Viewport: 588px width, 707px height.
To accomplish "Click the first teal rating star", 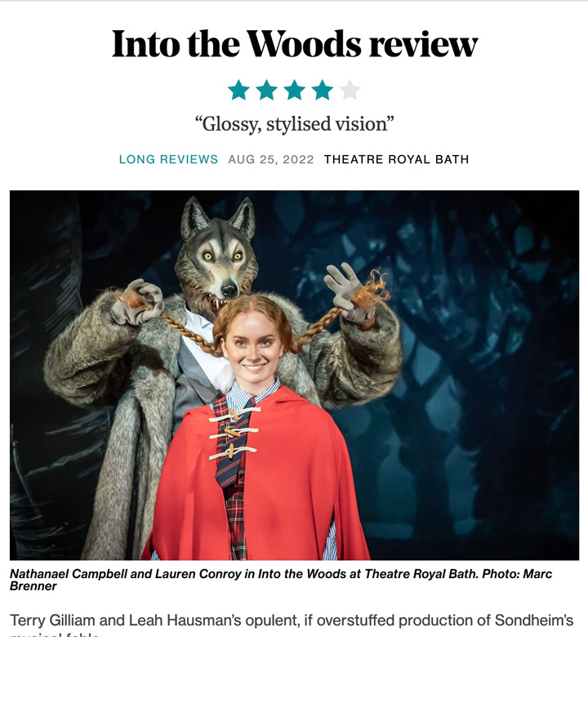I will [238, 90].
